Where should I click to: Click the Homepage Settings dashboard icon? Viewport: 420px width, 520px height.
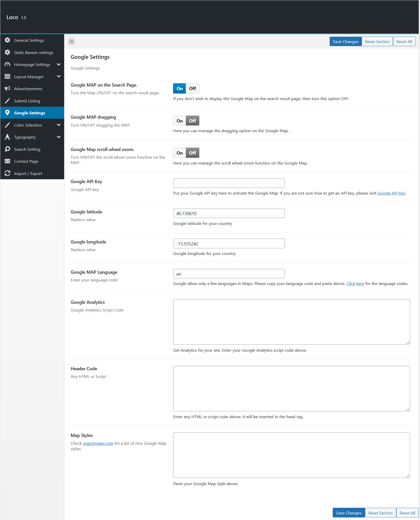coord(7,64)
